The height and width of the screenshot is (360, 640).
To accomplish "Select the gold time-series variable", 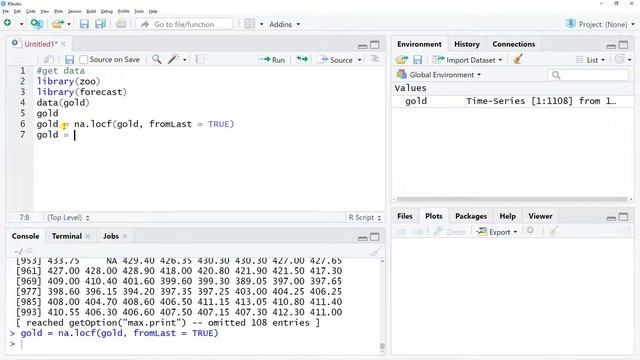I will 513,101.
